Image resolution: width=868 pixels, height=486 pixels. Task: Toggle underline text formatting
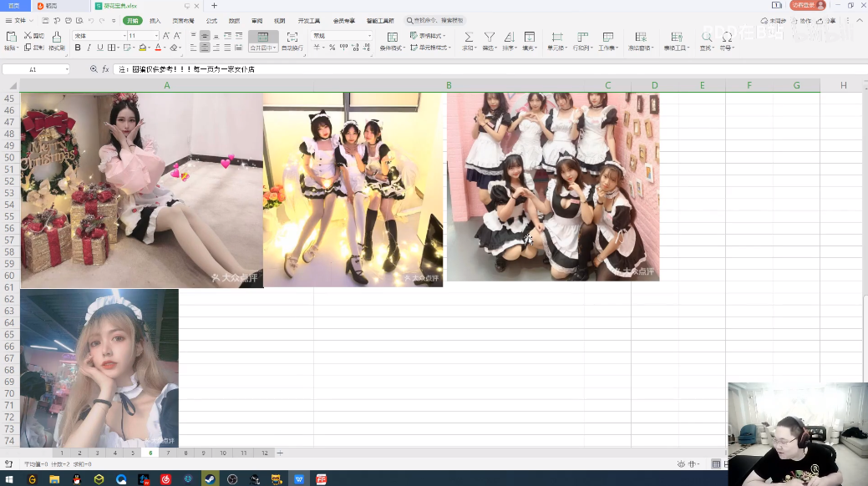tap(99, 48)
